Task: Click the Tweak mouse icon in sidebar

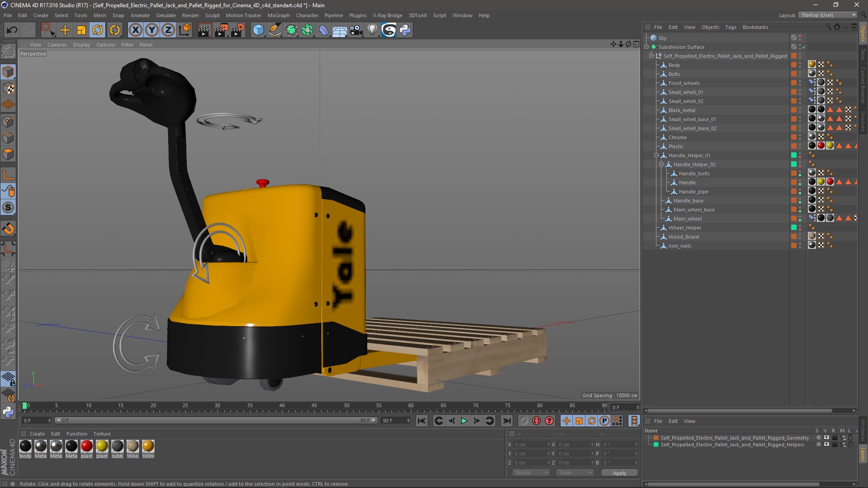Action: coord(8,191)
